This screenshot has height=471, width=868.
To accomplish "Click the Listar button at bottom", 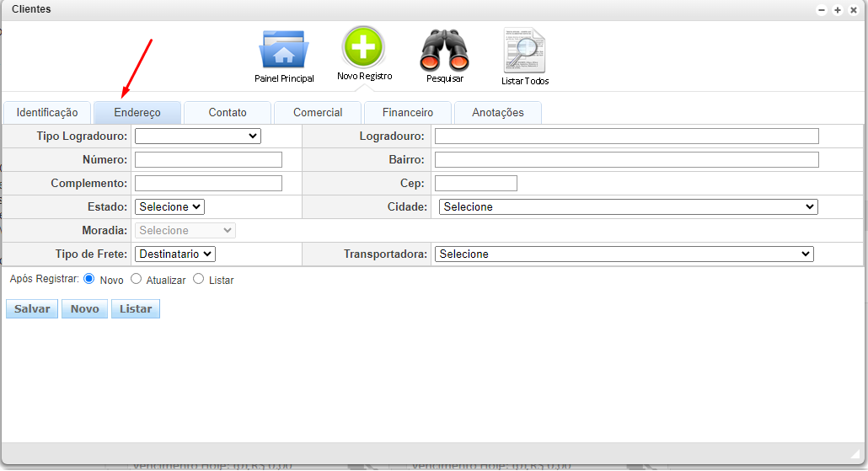I will [136, 309].
